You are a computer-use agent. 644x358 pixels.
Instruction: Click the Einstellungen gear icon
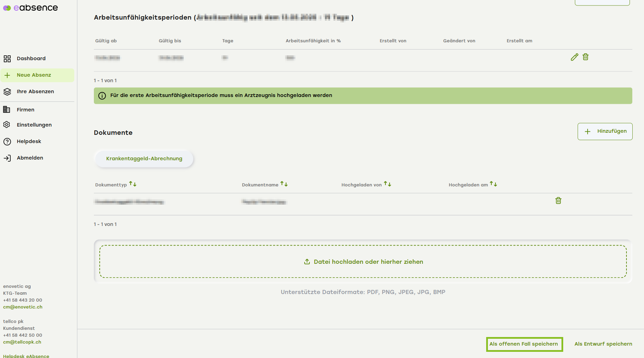tap(7, 125)
